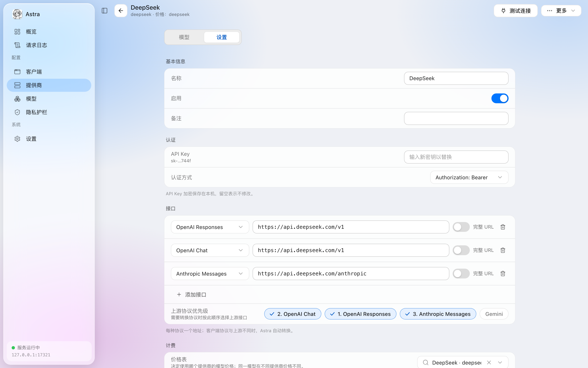Click the 测试连接 test connection button

coord(516,11)
